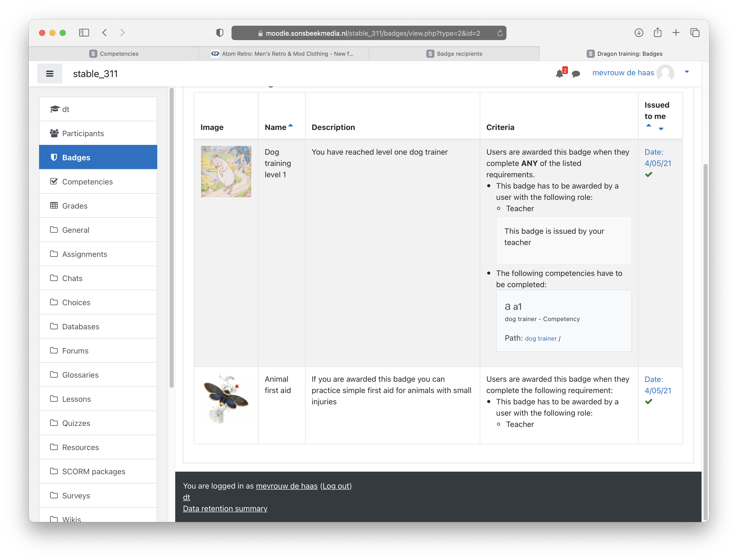This screenshot has height=560, width=738.
Task: Open the General section in sidebar
Action: (98, 230)
